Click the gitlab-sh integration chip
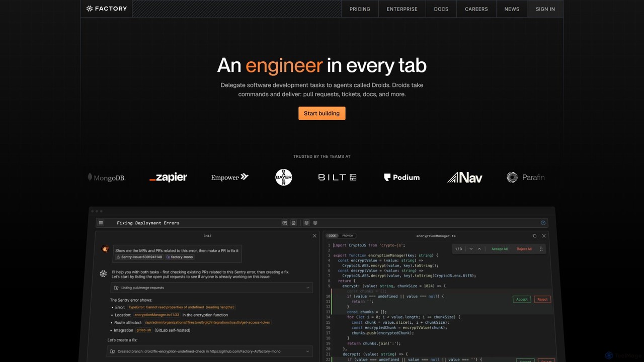The height and width of the screenshot is (362, 644). (x=144, y=330)
